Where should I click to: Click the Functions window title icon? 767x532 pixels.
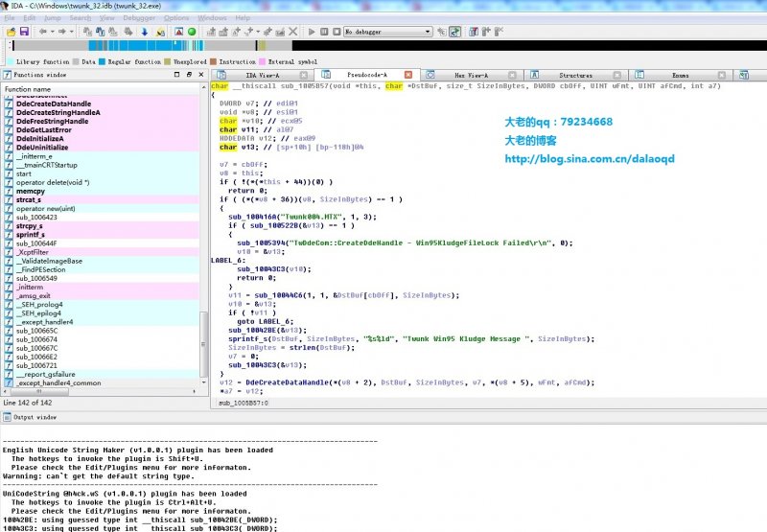pyautogui.click(x=7, y=75)
